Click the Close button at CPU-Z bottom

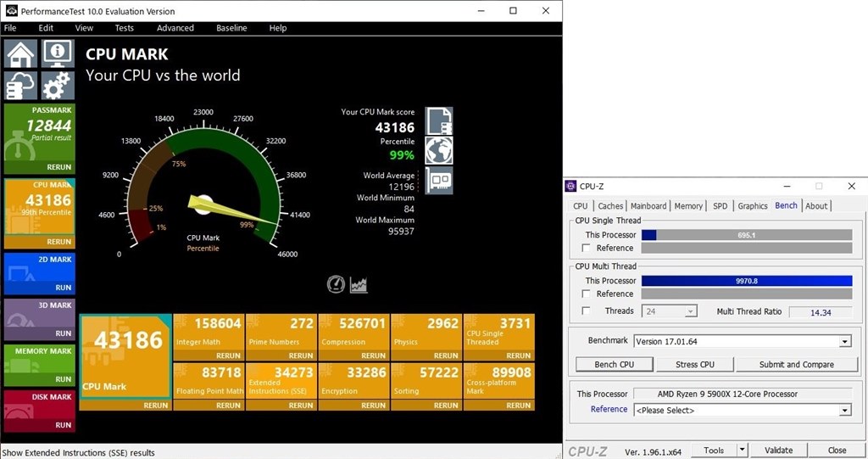[x=837, y=451]
